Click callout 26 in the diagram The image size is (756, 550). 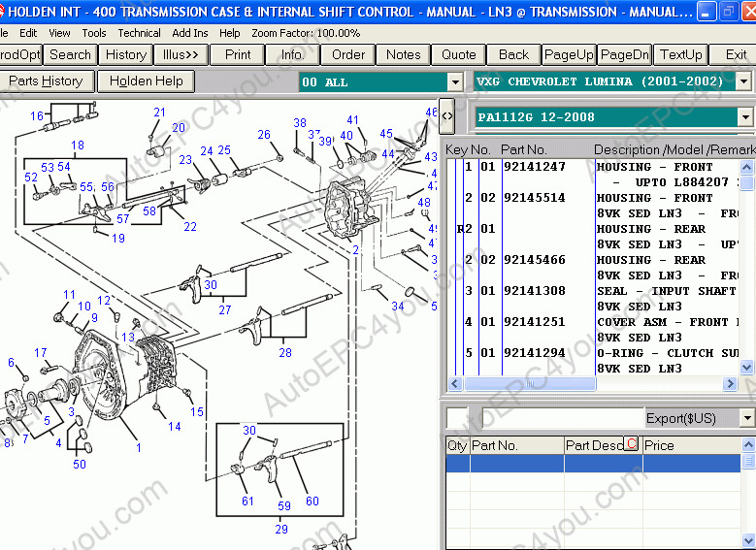264,135
